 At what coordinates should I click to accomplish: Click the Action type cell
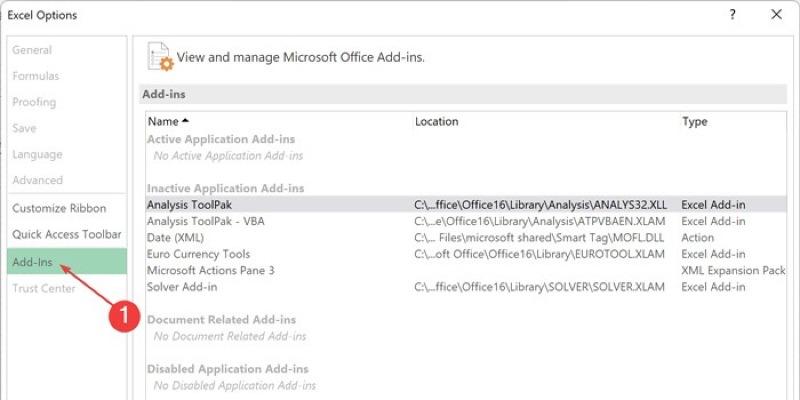coord(697,238)
